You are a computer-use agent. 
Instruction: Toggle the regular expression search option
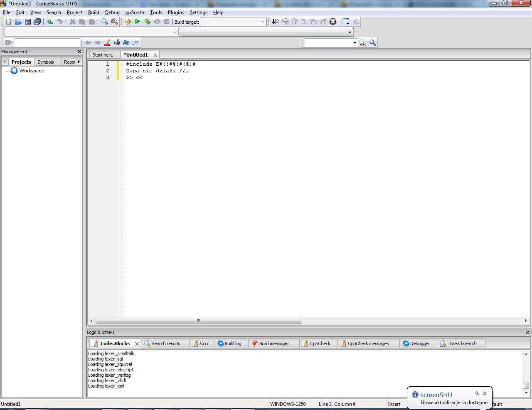coord(135,42)
